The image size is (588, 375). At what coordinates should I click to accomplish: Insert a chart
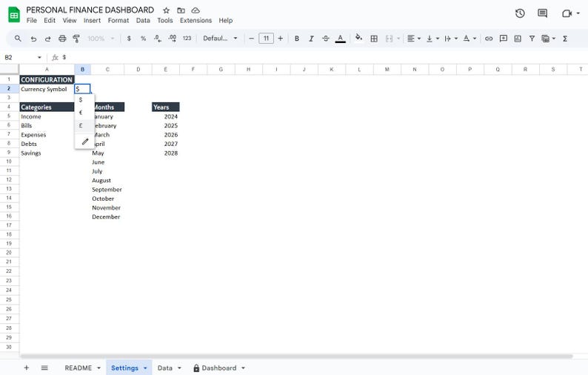coord(518,39)
